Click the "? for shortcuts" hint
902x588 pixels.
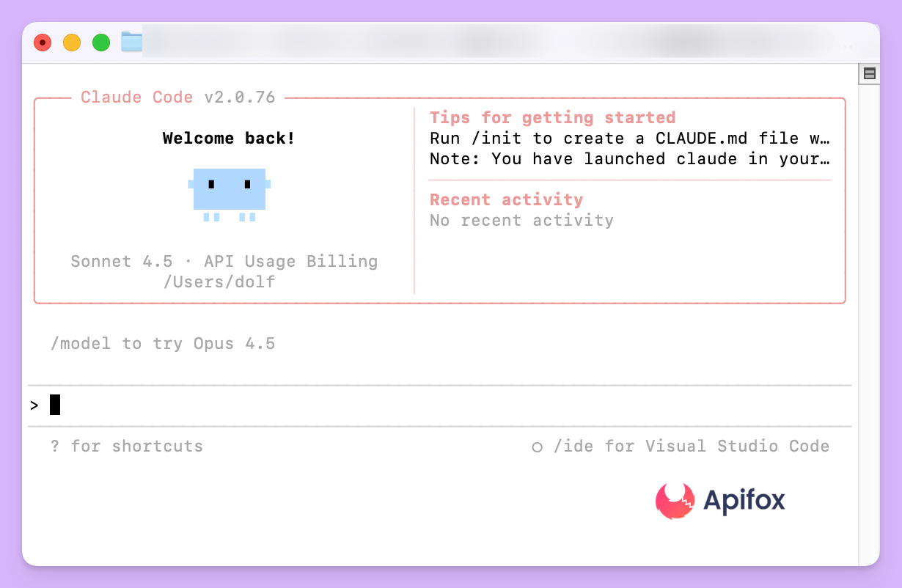(126, 446)
